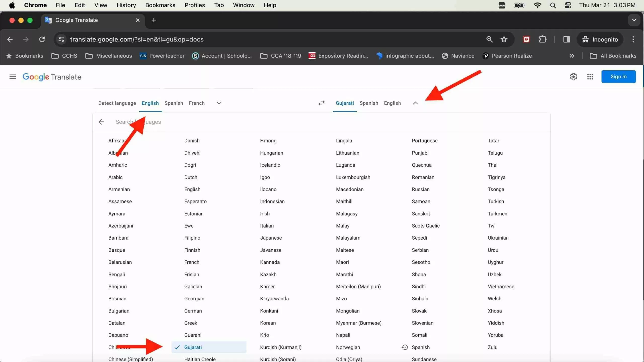Switch to the Spanish target language tab
Viewport: 644px width, 362px height.
(x=369, y=103)
